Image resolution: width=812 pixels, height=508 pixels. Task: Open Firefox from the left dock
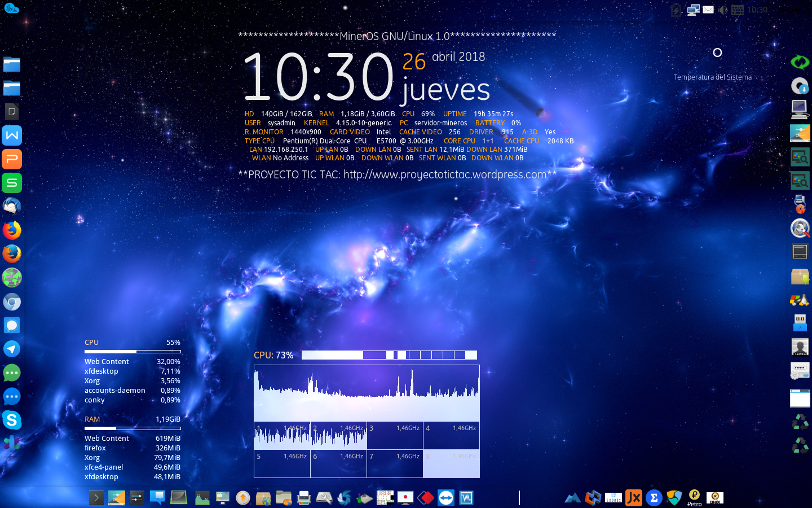point(12,230)
